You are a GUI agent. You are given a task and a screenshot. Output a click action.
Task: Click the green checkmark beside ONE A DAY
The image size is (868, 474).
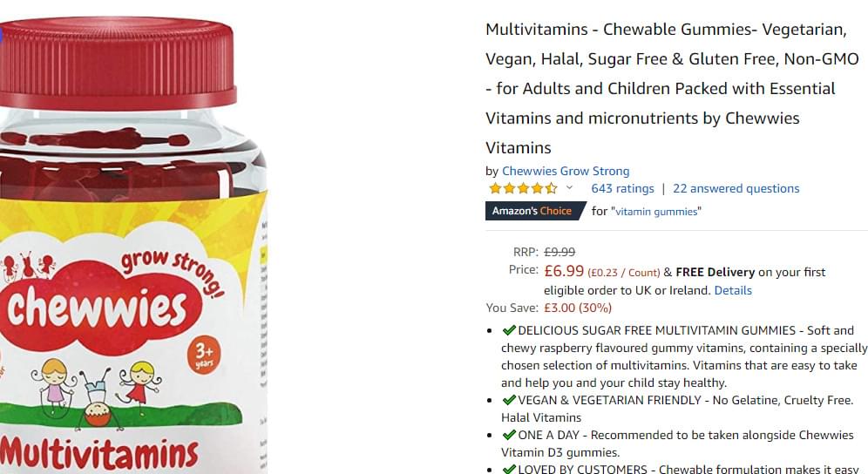coord(509,436)
